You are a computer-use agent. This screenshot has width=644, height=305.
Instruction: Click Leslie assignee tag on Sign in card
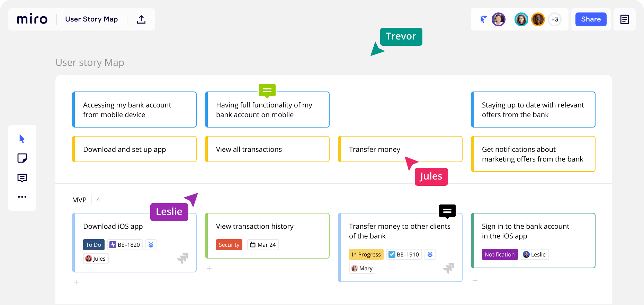(x=535, y=254)
